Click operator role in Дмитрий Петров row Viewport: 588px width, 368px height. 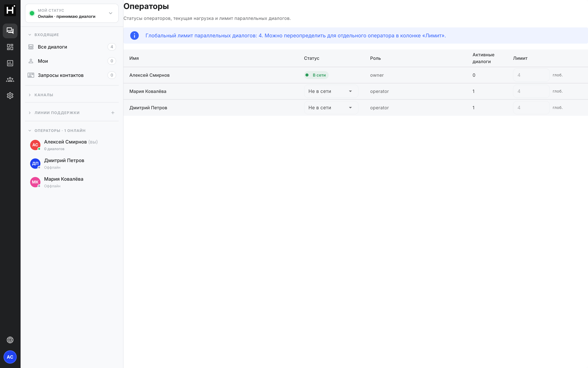click(x=379, y=108)
